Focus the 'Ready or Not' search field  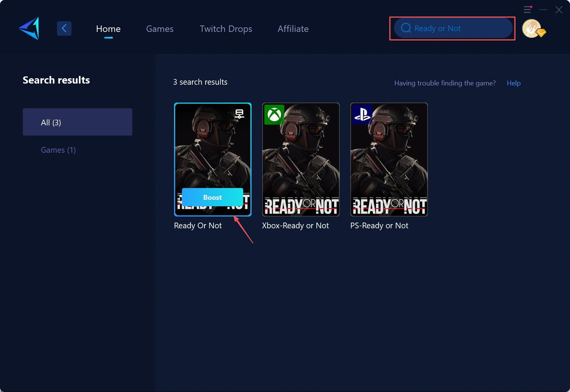pyautogui.click(x=453, y=28)
